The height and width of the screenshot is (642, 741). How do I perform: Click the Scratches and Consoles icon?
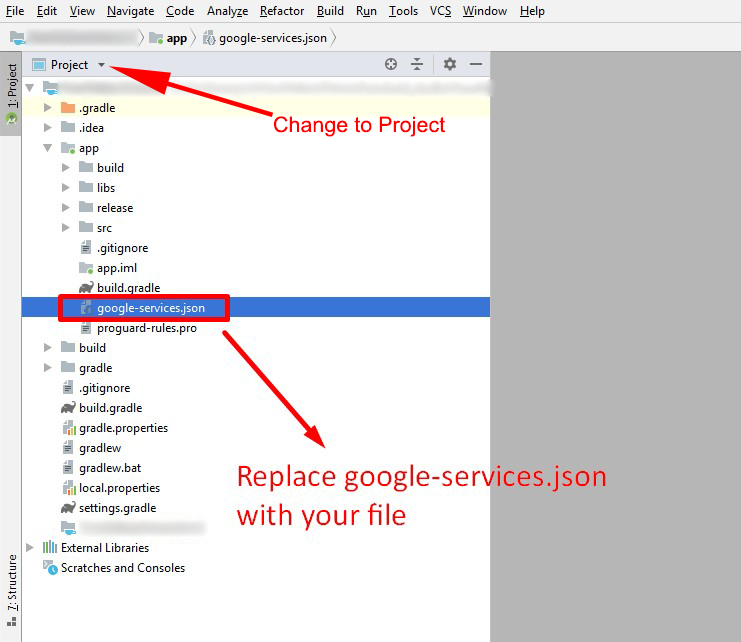[x=50, y=568]
